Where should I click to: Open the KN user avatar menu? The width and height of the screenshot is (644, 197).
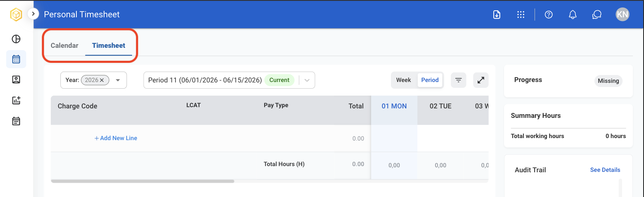pyautogui.click(x=623, y=14)
